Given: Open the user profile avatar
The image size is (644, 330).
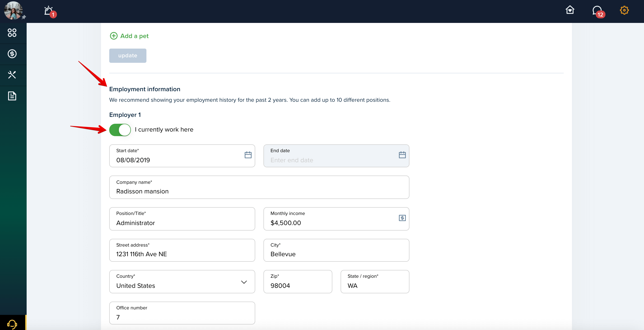Looking at the screenshot, I should [x=13, y=11].
